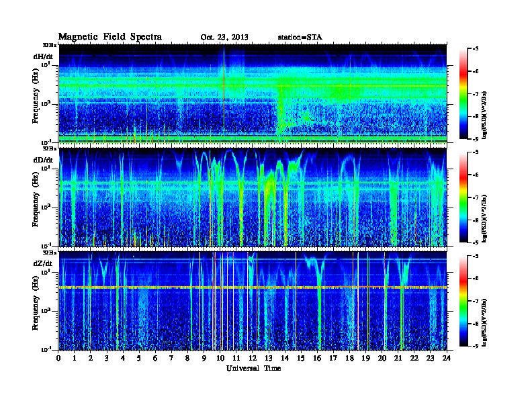This screenshot has height=411, width=532.
Task: Click hour tick label '9' on time axis
Action: (x=204, y=358)
